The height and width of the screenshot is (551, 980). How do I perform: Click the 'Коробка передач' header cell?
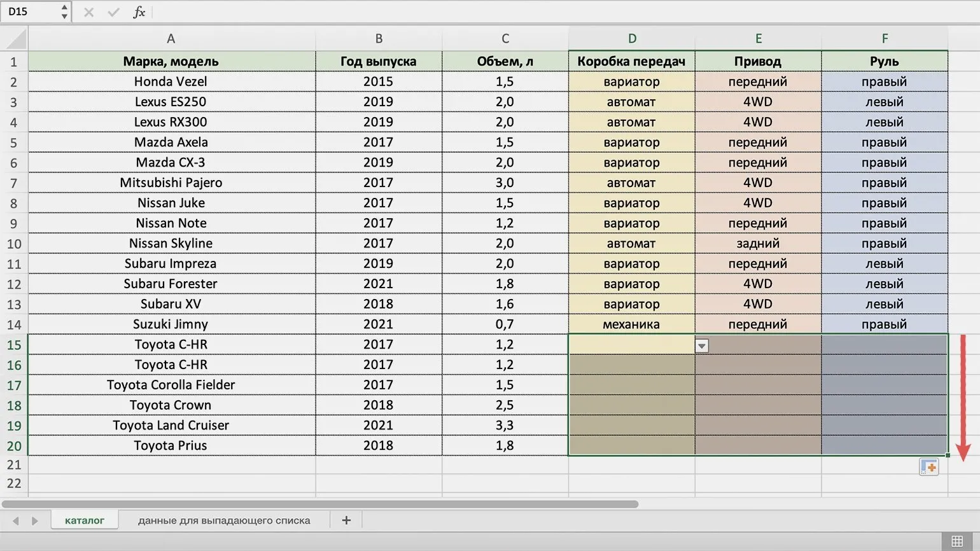631,61
